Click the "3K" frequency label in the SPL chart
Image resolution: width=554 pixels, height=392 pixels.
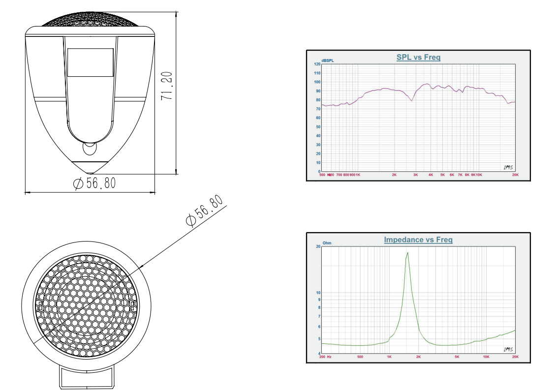pos(415,175)
